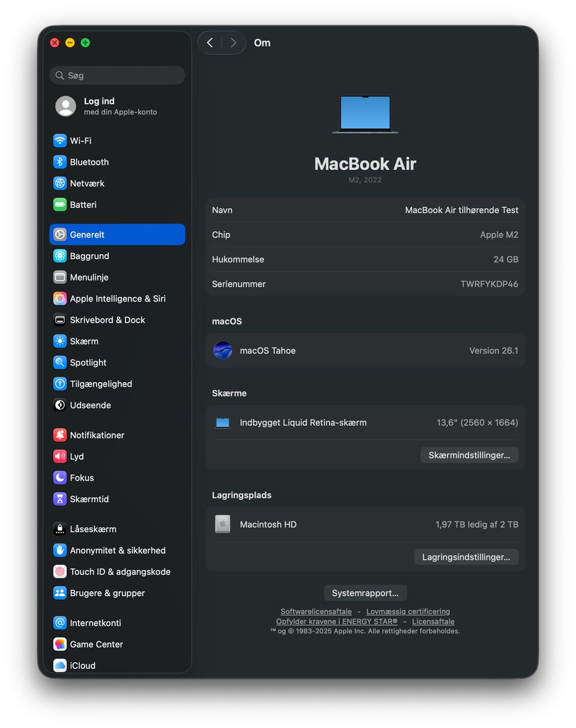Open the Lyd speaker icon
The image size is (576, 728).
click(59, 456)
